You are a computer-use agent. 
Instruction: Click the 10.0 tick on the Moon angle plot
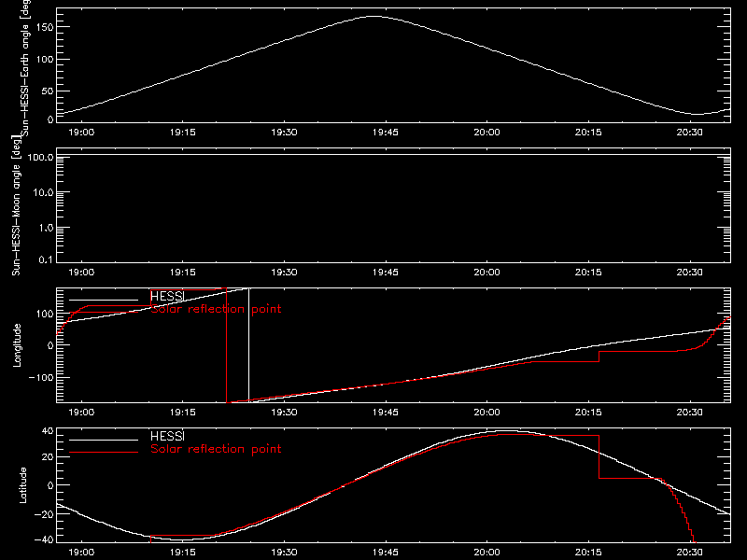pos(43,192)
